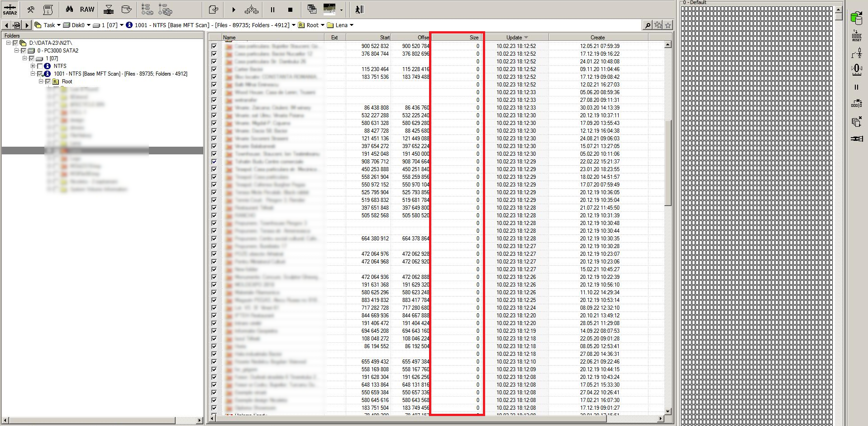Sort file list by Update column header
Screen dimensions: 868x426
click(x=516, y=38)
